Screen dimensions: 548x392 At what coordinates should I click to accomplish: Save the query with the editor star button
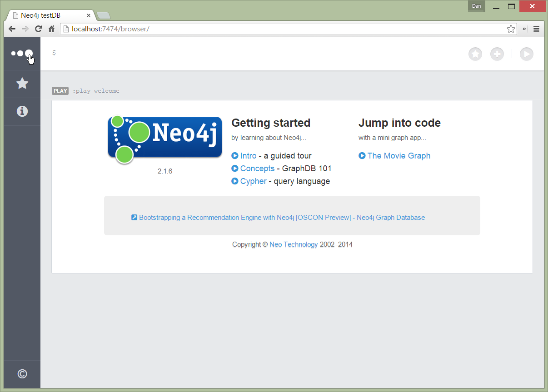[x=475, y=54]
